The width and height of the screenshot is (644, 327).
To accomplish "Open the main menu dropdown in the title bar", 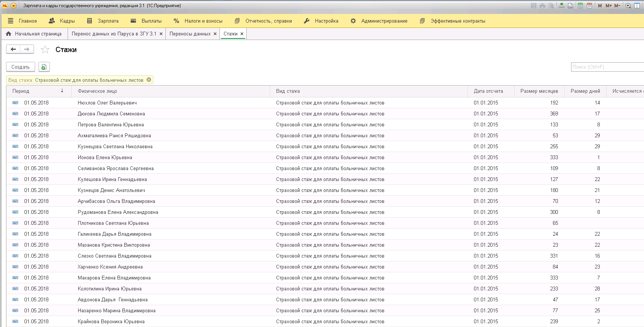I will (x=14, y=6).
